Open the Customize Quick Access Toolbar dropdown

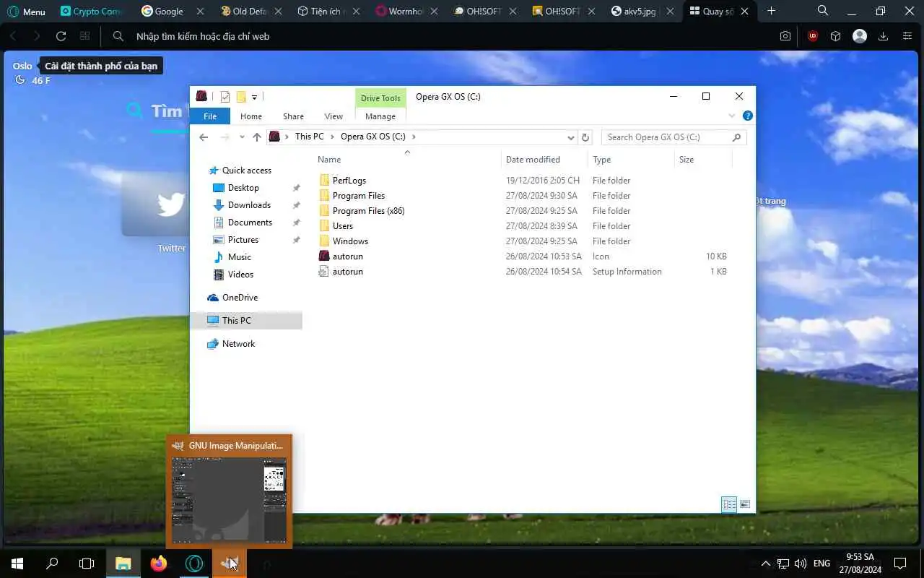pyautogui.click(x=255, y=97)
